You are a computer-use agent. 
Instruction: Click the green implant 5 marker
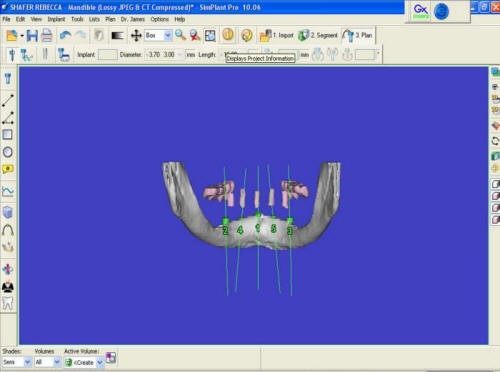point(274,228)
